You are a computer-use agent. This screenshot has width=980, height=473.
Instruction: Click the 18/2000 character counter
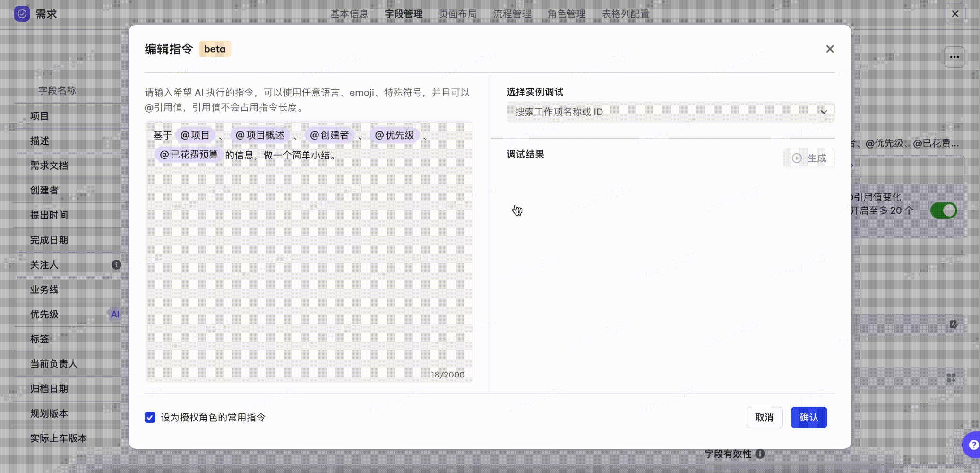pos(447,375)
